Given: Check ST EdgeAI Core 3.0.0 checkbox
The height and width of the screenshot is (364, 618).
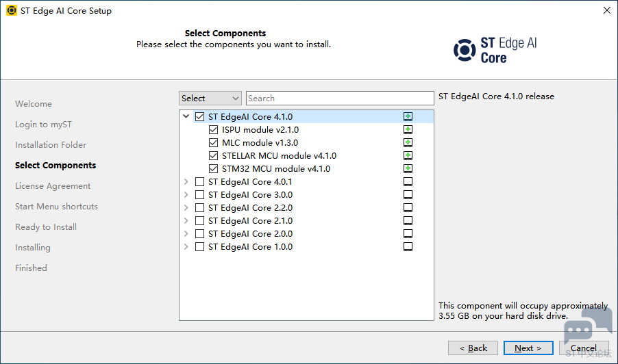Looking at the screenshot, I should 200,195.
